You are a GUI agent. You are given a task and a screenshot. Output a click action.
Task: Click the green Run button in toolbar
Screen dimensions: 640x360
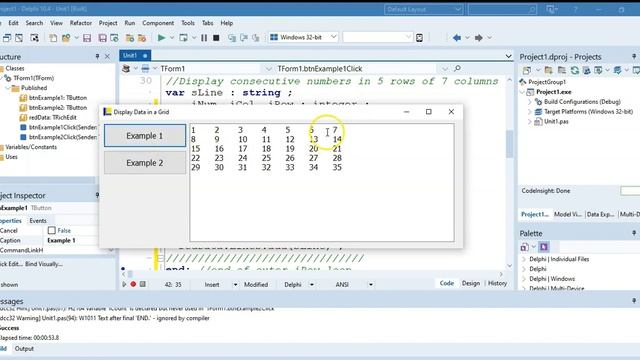click(x=162, y=38)
